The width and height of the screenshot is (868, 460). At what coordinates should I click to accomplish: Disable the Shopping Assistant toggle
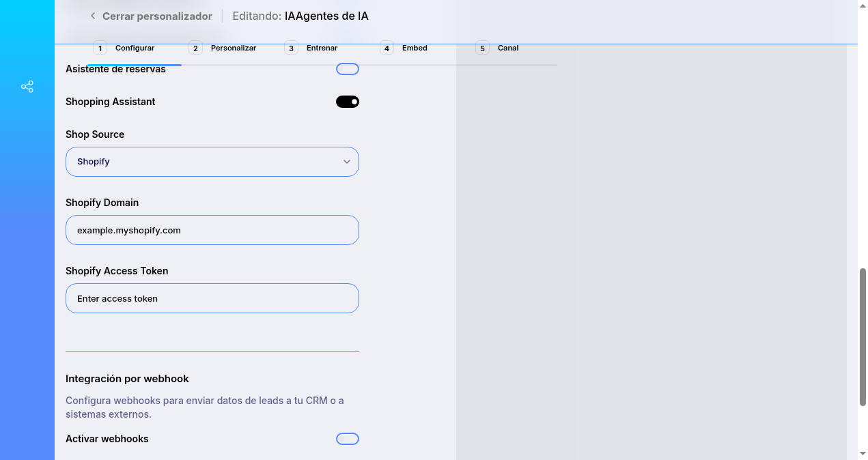click(x=347, y=101)
